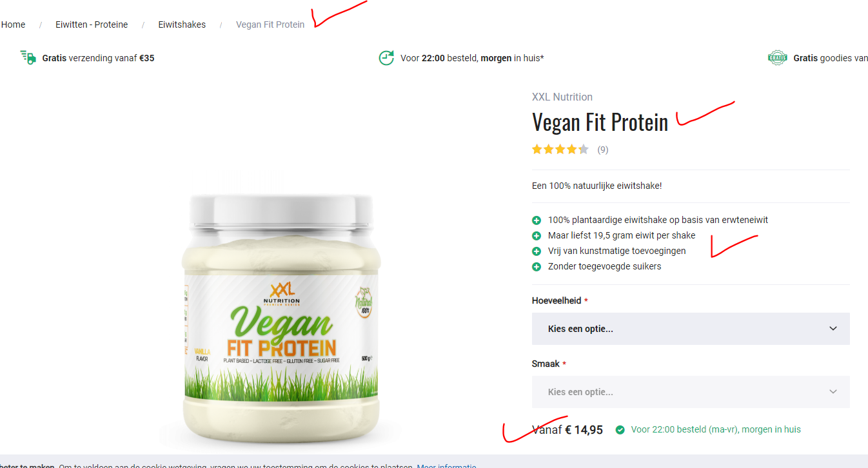This screenshot has height=468, width=868.
Task: Open Eiwitten - Proteine breadcrumb
Action: [x=92, y=24]
